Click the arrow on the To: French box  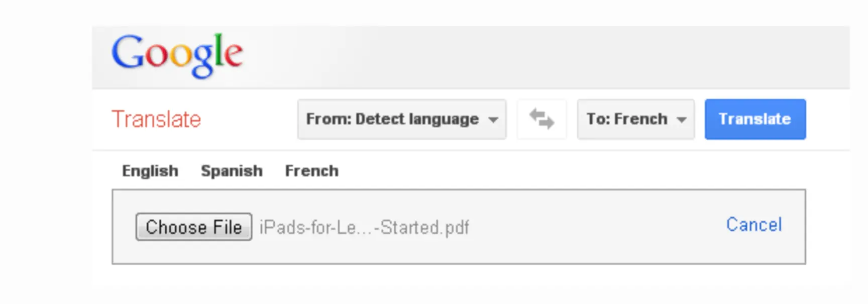tap(682, 120)
